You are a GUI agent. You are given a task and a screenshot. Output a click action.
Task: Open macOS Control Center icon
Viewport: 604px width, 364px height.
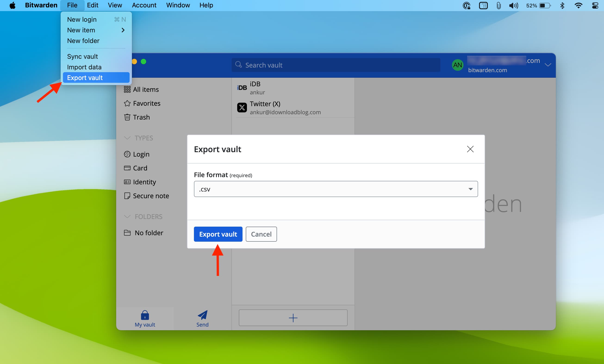point(595,5)
